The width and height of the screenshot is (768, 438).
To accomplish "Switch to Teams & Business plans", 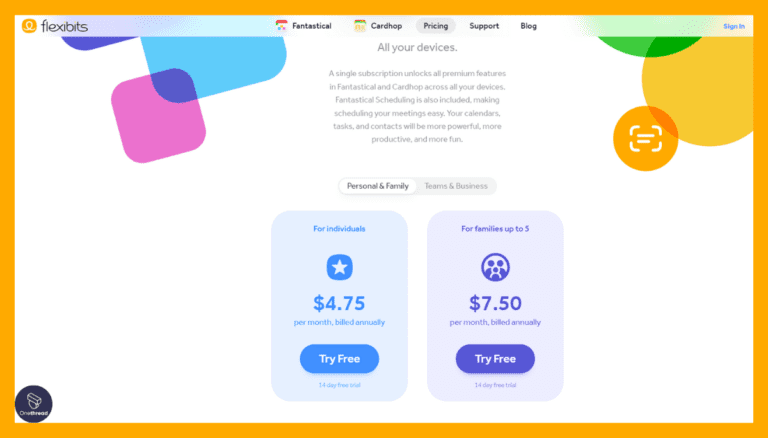I will pos(456,186).
